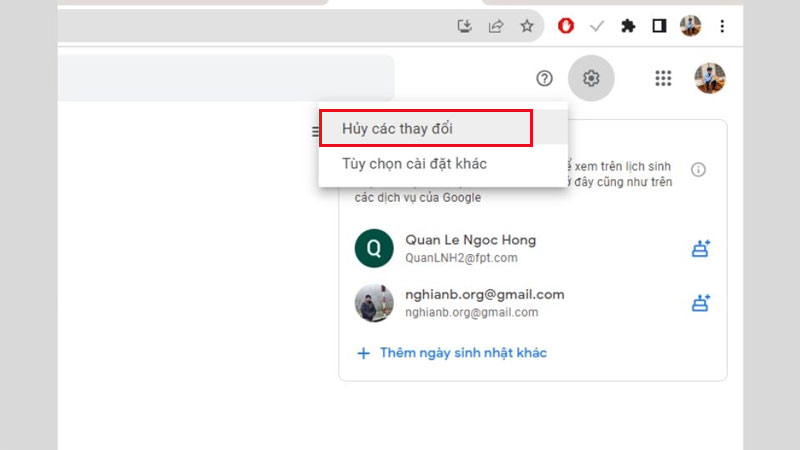The width and height of the screenshot is (800, 450).
Task: Add birthday for Quan Le Ngoc Hong
Action: [x=701, y=248]
